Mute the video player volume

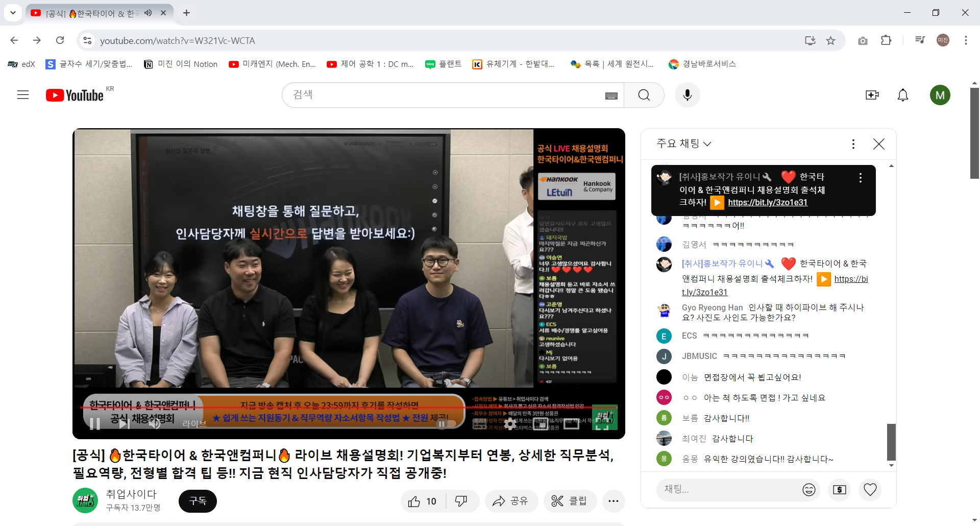[x=155, y=424]
